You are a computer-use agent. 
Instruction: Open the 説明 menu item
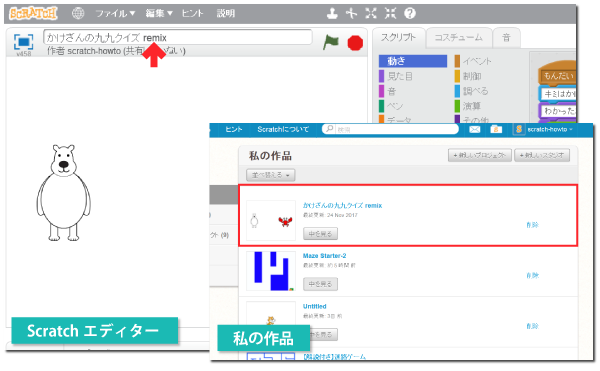(x=226, y=13)
